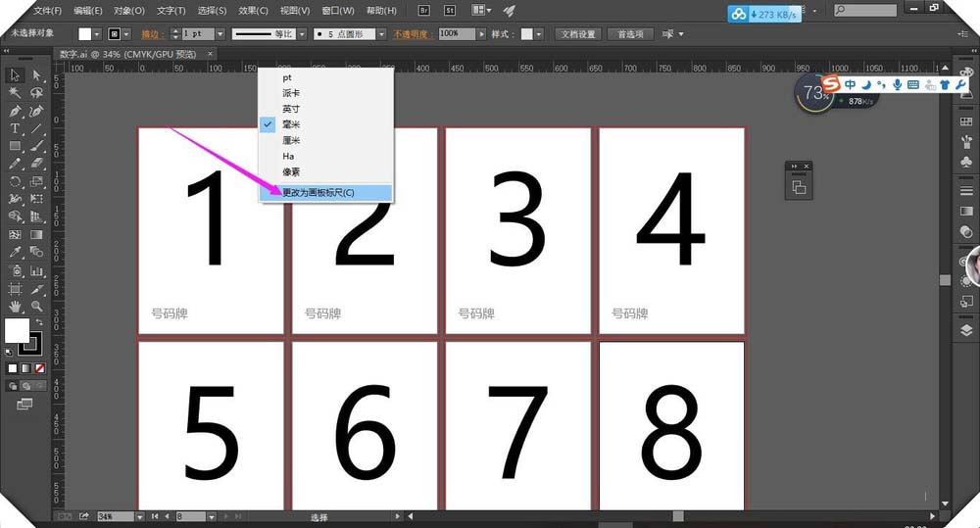Select the Column Graph tool

(x=37, y=271)
